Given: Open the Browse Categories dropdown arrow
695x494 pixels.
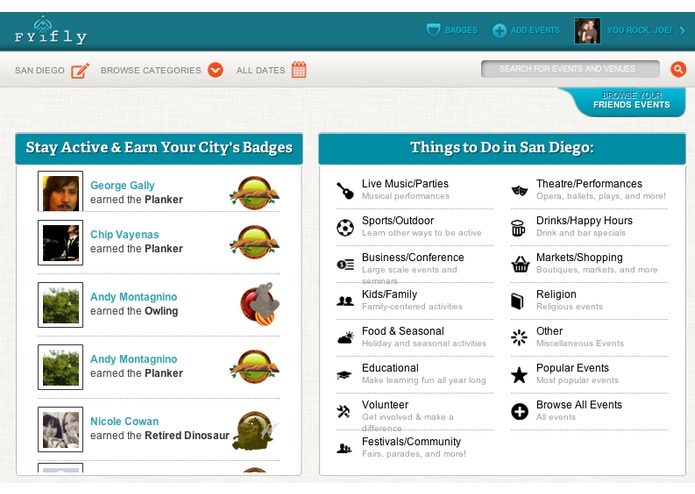Looking at the screenshot, I should [x=215, y=70].
